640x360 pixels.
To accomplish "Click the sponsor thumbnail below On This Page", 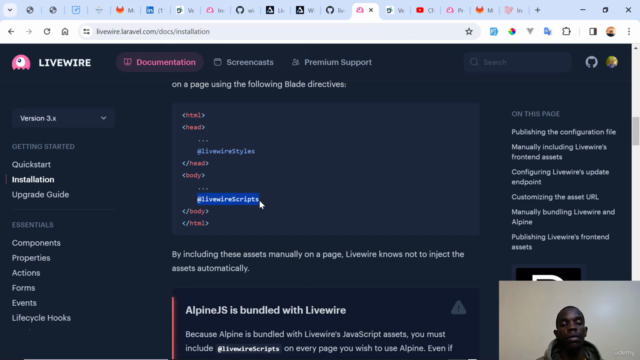I will coord(548,274).
